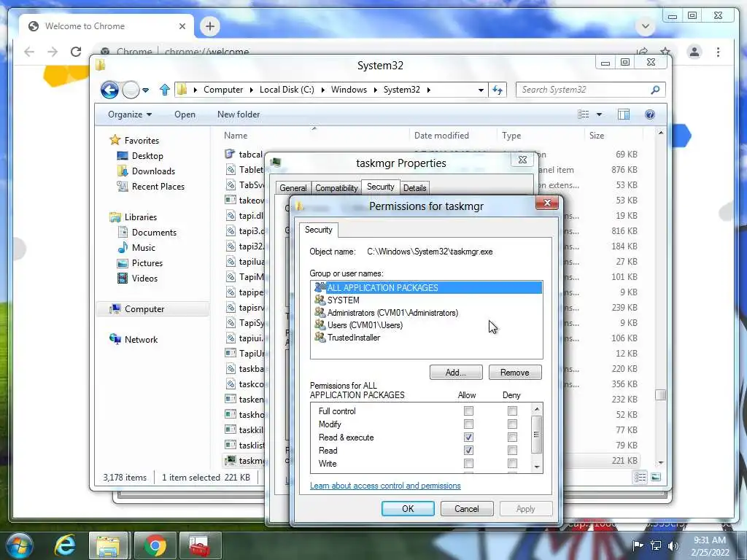Tick Allow checkbox for Full control

click(x=469, y=411)
